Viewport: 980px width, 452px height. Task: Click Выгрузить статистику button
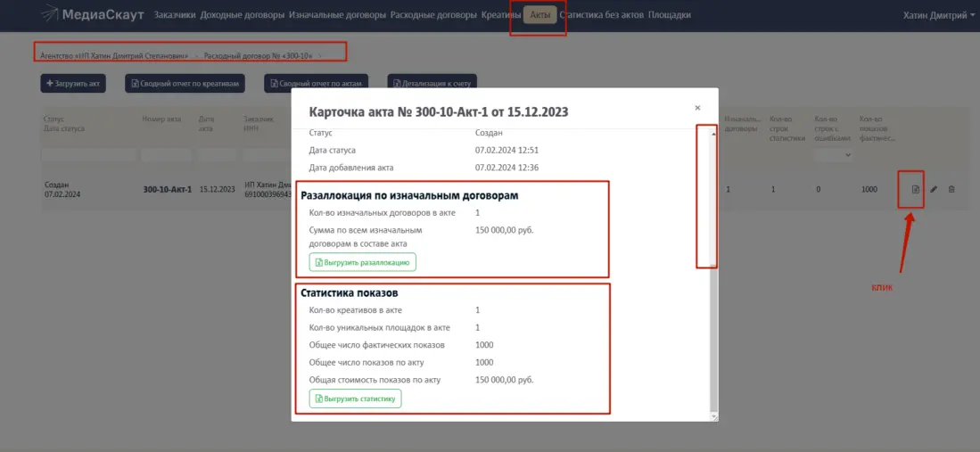[355, 399]
